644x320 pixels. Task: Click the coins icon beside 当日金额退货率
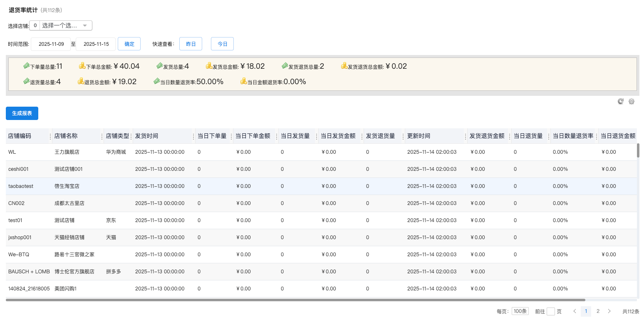tap(243, 81)
